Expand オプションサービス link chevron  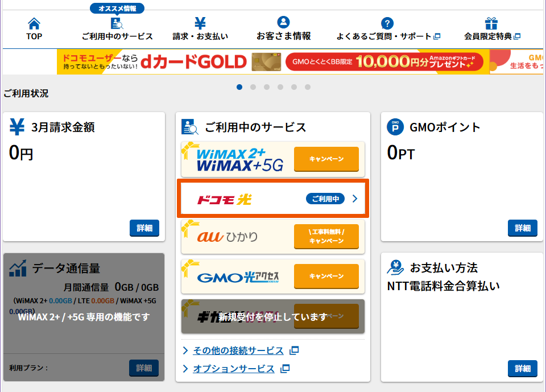(185, 369)
